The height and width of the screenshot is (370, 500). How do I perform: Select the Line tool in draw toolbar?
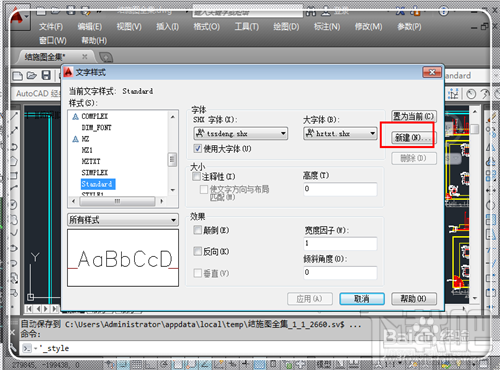click(x=14, y=117)
